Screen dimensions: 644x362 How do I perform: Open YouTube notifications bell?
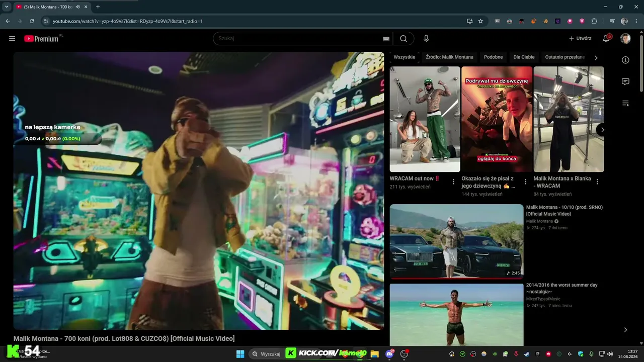606,39
